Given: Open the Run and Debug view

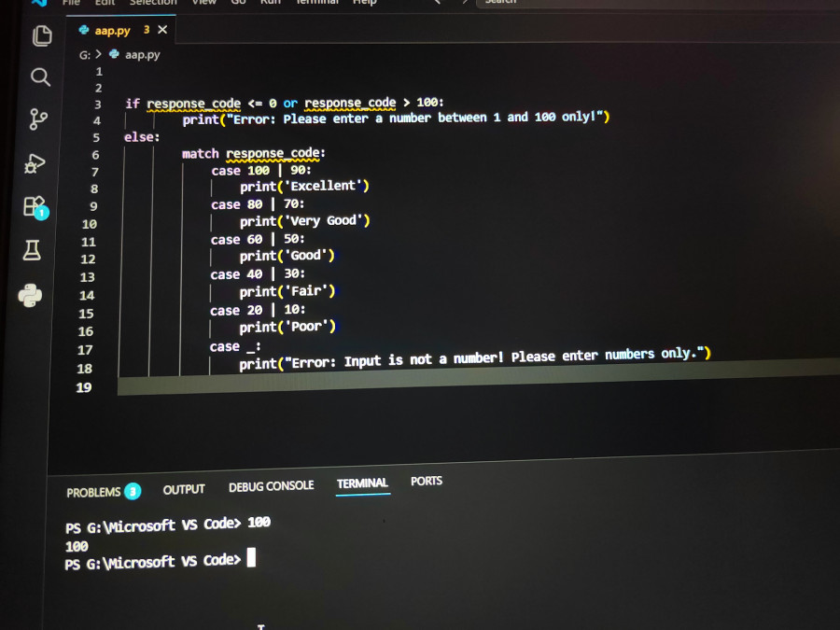Looking at the screenshot, I should 35,162.
